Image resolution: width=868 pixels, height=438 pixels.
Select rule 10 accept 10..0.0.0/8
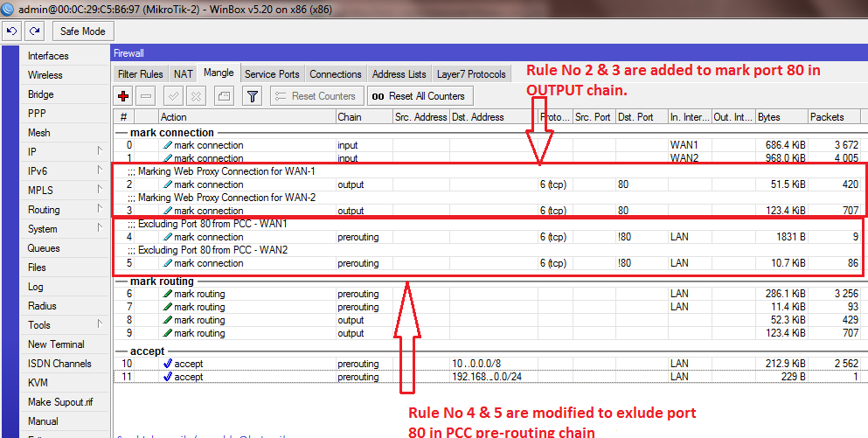(489, 364)
